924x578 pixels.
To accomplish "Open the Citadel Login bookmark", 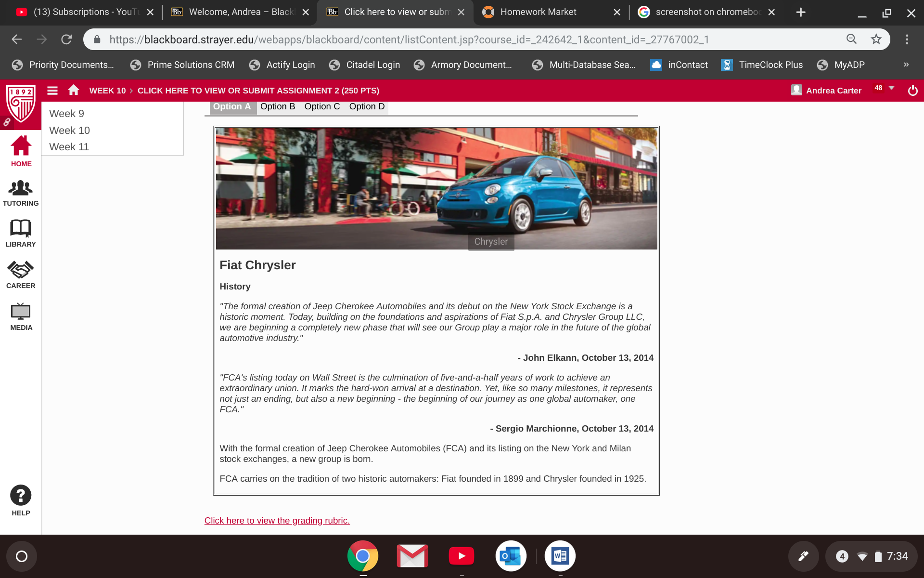I will coord(364,65).
